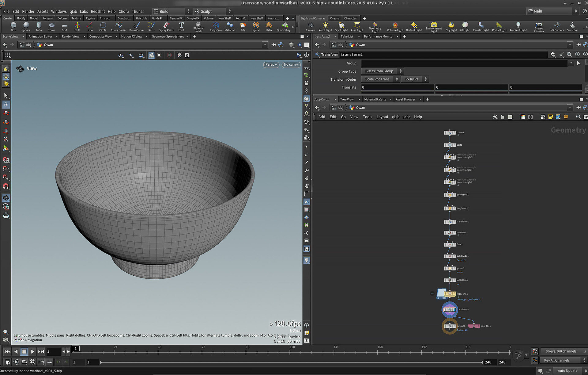Viewport: 588px width, 375px height.
Task: Toggle audio scrub speaker on playbar
Action: [x=16, y=362]
